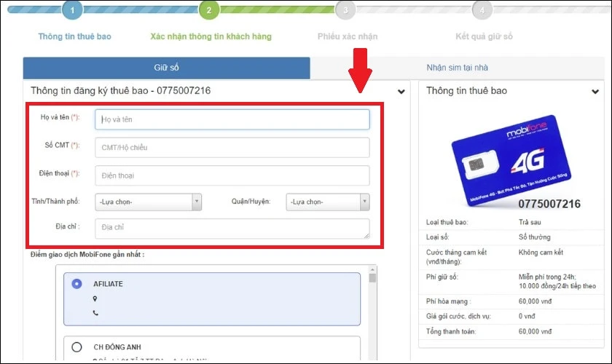Collapse the Thông tin thuê bao side panel
The image size is (612, 364).
click(595, 92)
